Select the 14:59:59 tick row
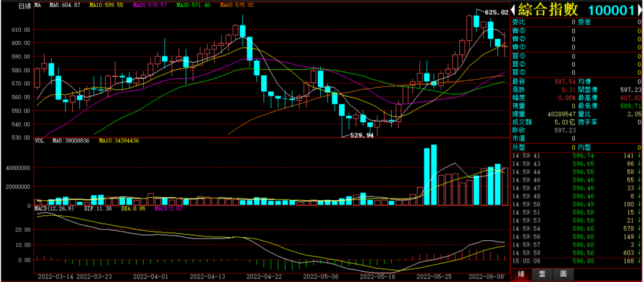Image resolution: width=644 pixels, height=282 pixels. coord(576,252)
